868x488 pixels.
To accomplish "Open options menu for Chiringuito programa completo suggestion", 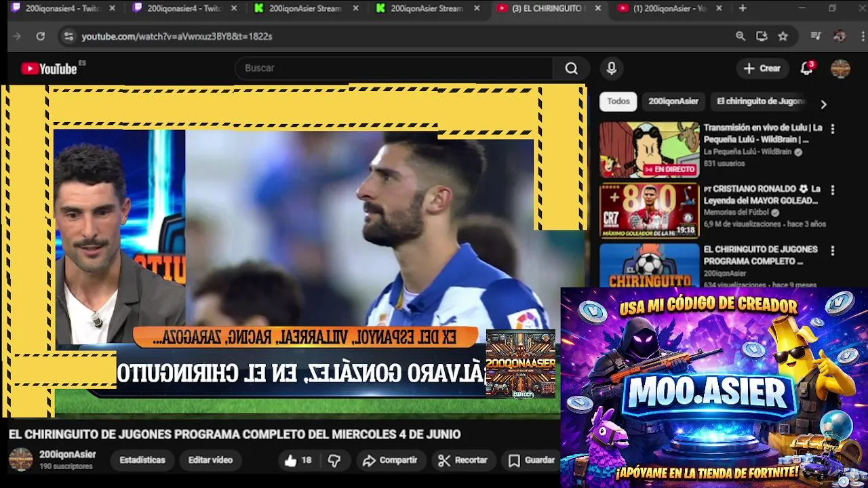I will [x=833, y=251].
